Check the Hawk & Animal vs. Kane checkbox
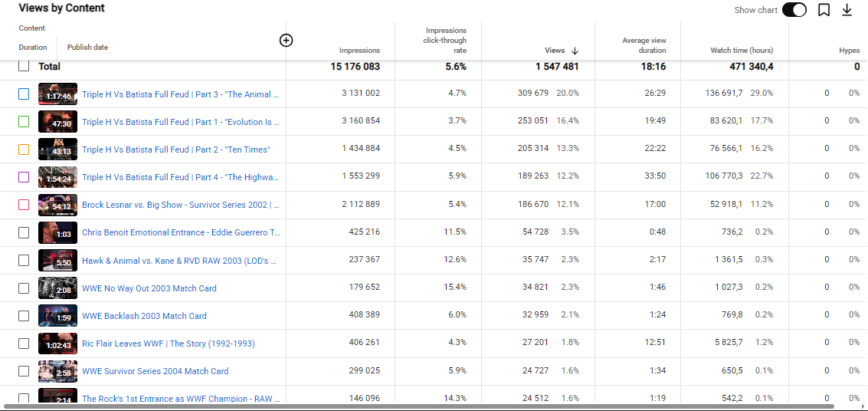Screen dimensions: 868x411 24,261
